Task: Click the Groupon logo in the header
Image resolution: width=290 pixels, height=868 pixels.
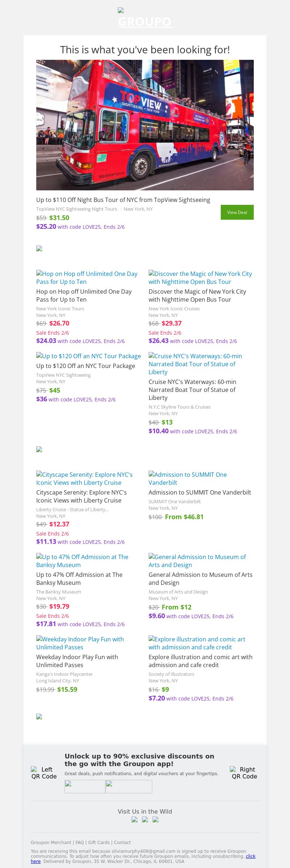Action: (x=145, y=18)
